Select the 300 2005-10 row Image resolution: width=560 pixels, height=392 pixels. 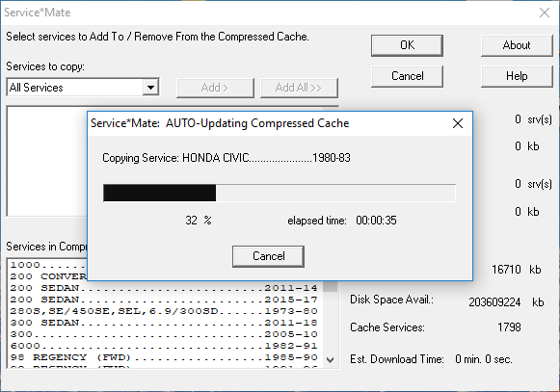164,334
